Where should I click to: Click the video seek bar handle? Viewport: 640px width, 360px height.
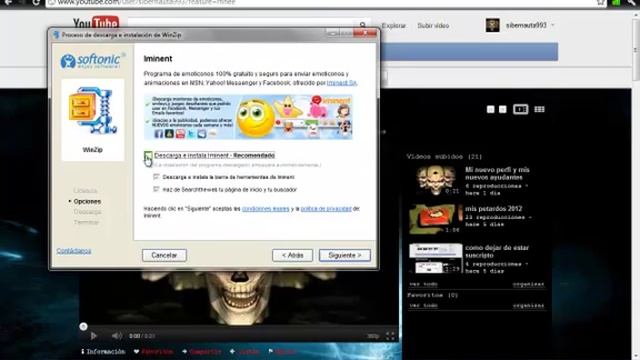(83, 326)
